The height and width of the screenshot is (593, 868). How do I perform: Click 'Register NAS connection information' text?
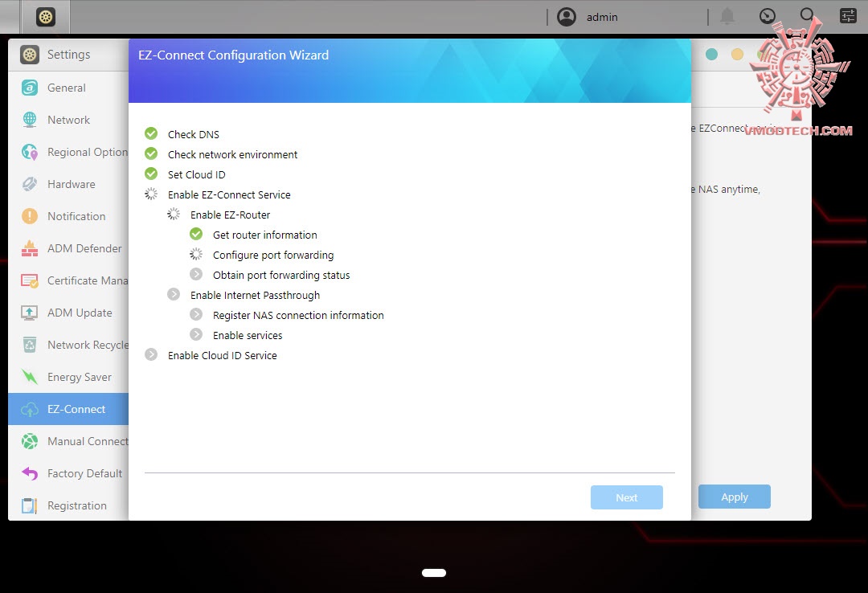click(x=298, y=316)
